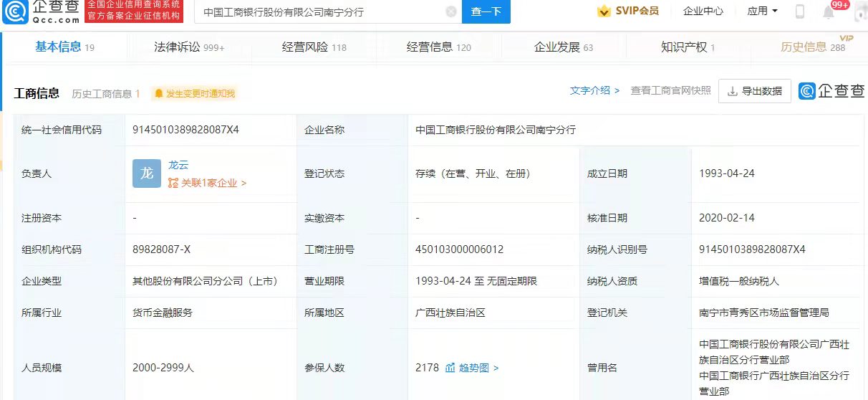
Task: Select 广西壮族自治区 region value
Action: point(450,313)
